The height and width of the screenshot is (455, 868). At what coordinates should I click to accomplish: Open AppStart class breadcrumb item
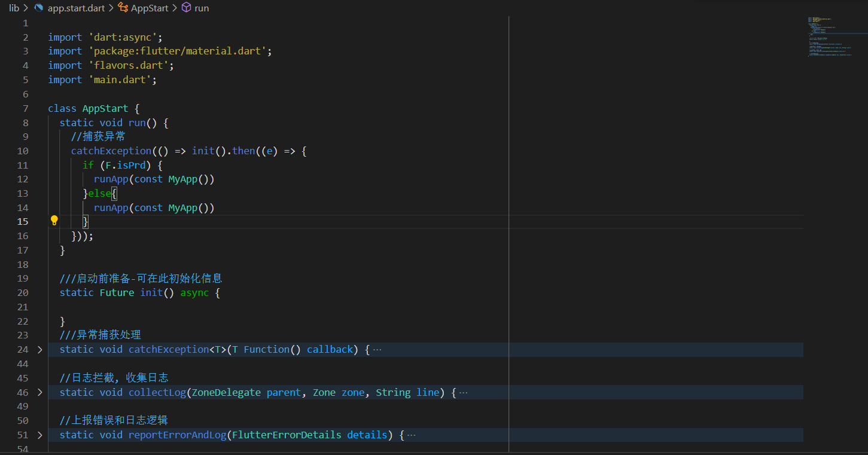[x=151, y=8]
